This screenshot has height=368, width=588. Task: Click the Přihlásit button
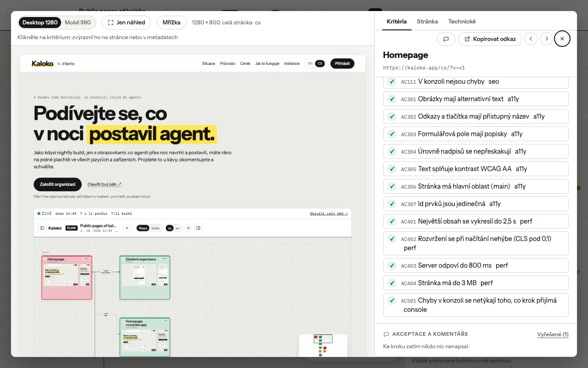point(342,63)
